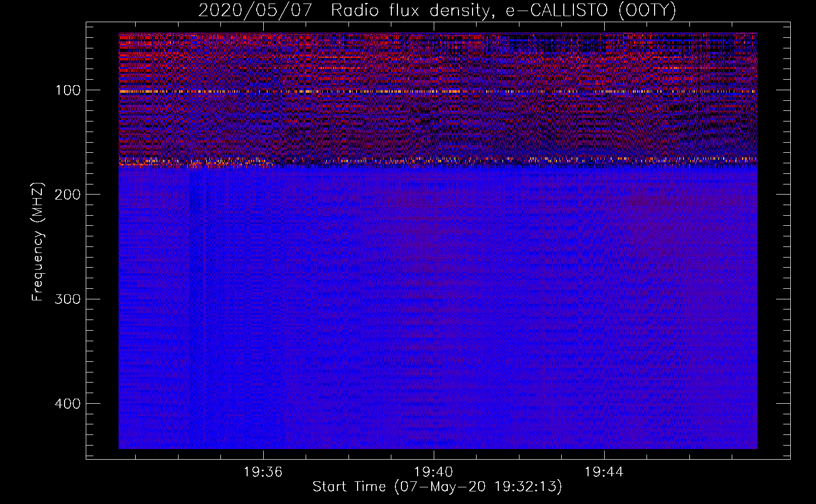Click the 200 frequency tick label
The height and width of the screenshot is (504, 816).
click(x=68, y=195)
